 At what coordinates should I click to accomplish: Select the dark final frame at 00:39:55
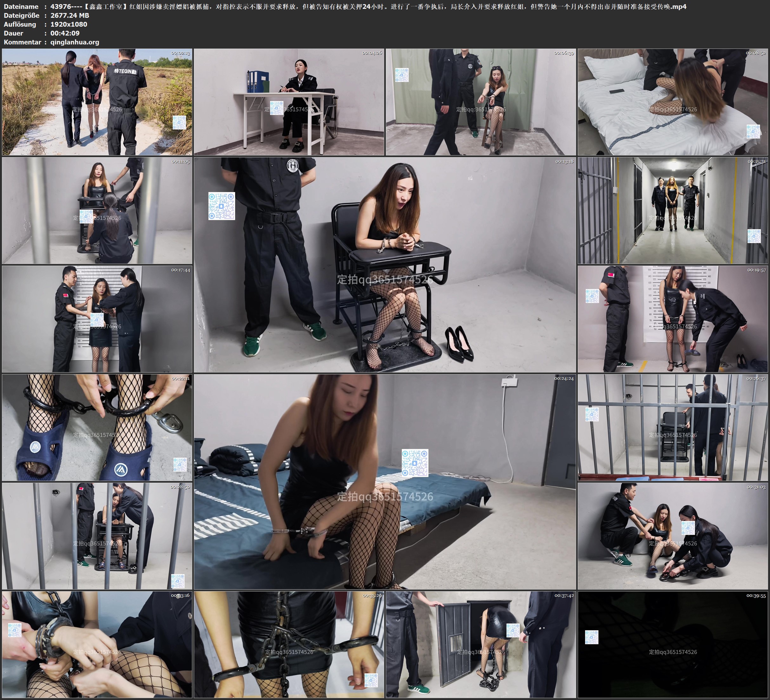(673, 644)
